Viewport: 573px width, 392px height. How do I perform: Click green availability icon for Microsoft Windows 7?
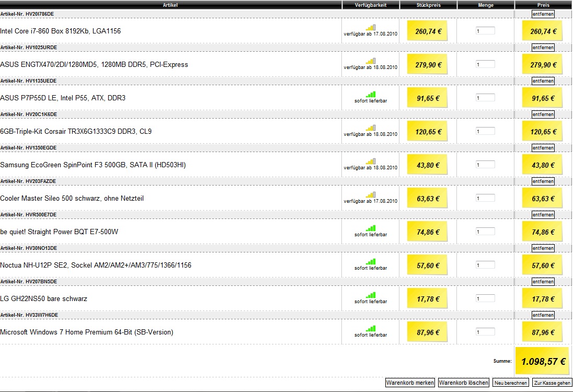coord(371,328)
